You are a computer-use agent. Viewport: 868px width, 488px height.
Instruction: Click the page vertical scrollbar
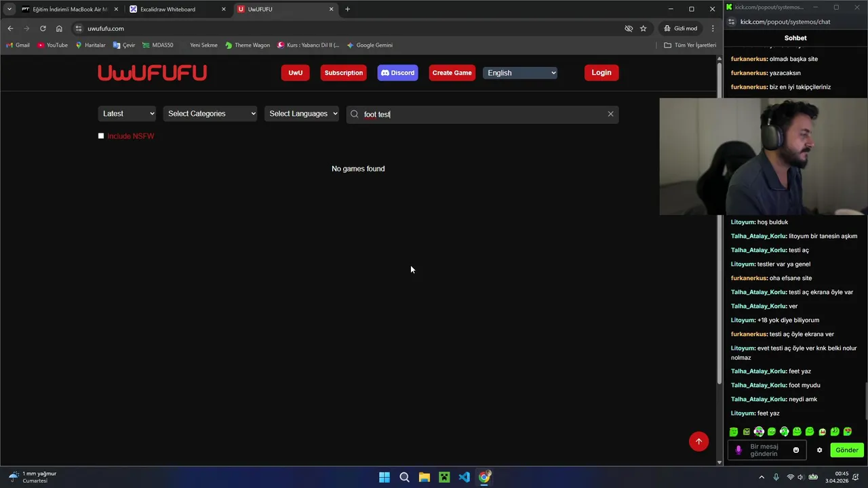point(719,224)
